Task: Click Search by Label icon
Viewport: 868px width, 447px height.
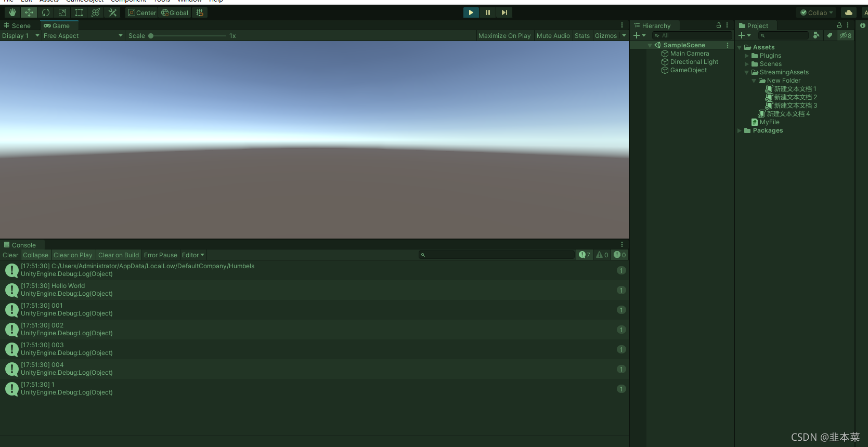Action: [830, 35]
